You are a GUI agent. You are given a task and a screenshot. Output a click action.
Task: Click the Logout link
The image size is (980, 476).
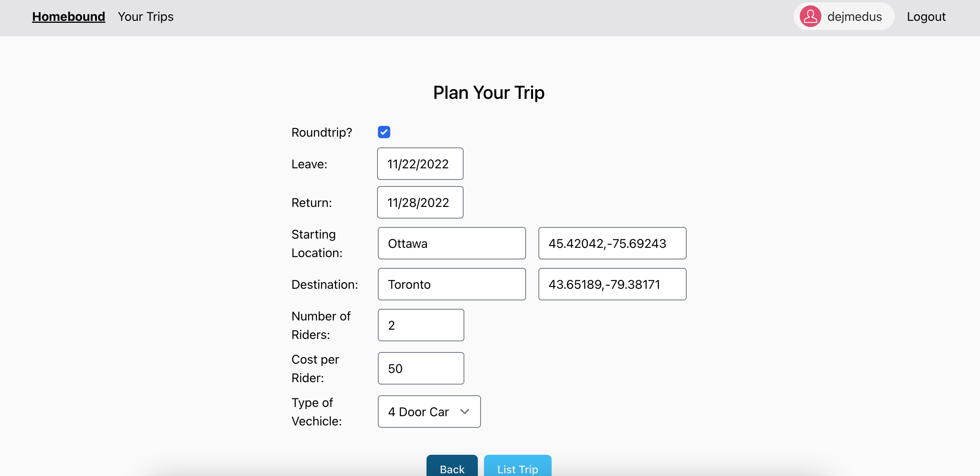(926, 17)
